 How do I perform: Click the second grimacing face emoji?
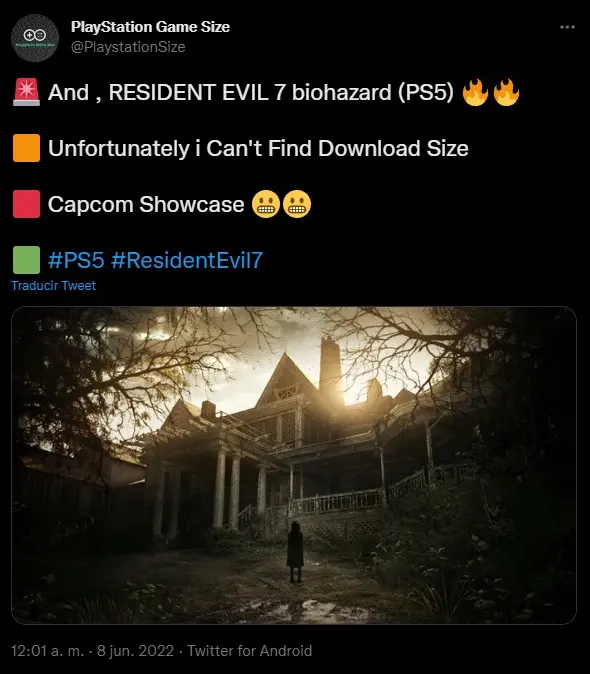297,204
